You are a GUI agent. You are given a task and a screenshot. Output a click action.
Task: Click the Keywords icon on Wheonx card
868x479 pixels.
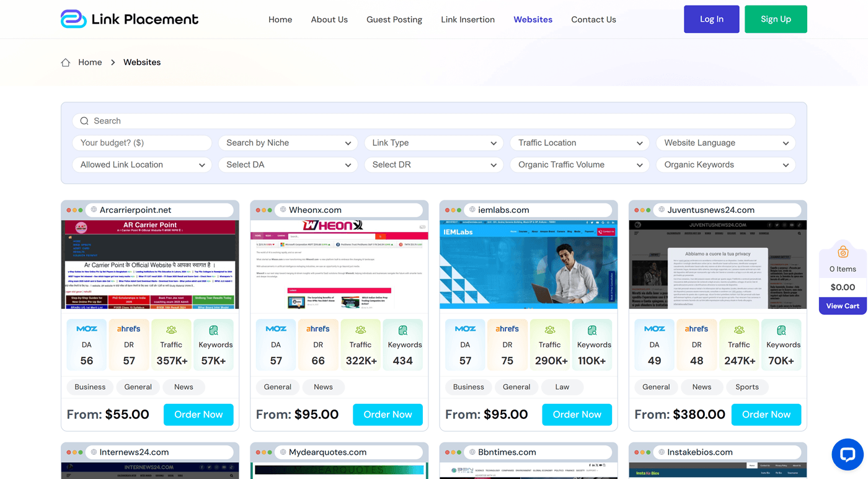[x=402, y=330]
